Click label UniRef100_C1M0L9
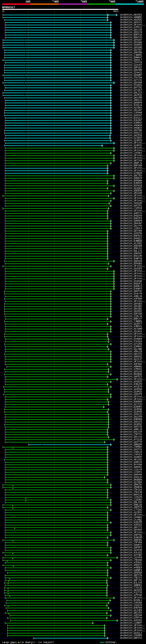Image resolution: width=146 pixels, height=644 pixels. coord(131,228)
